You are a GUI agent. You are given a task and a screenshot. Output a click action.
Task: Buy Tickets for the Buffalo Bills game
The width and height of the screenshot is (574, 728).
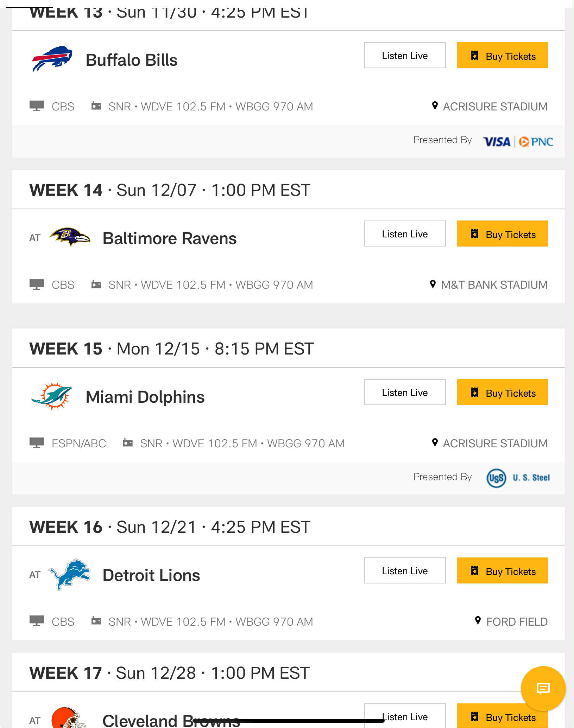pyautogui.click(x=502, y=56)
